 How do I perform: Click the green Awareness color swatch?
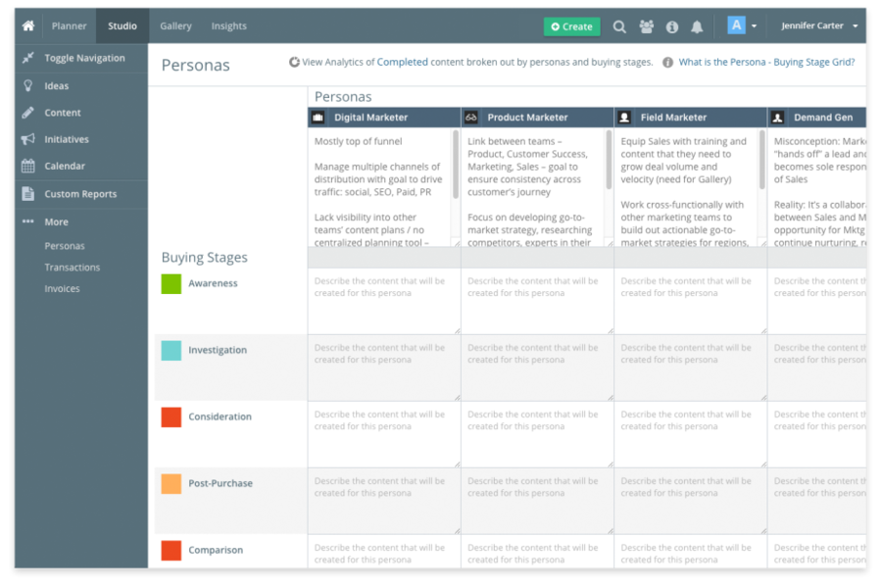[171, 283]
